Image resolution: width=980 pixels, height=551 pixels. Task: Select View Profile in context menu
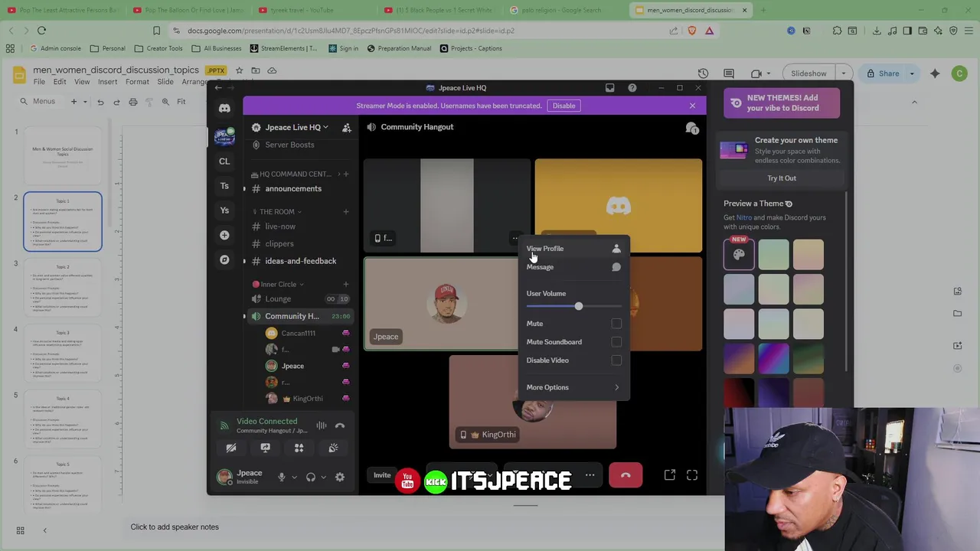[x=573, y=249]
